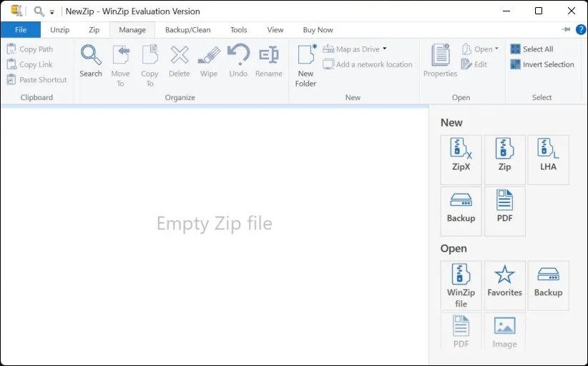Open Favorites star in panel
The height and width of the screenshot is (366, 588).
505,285
